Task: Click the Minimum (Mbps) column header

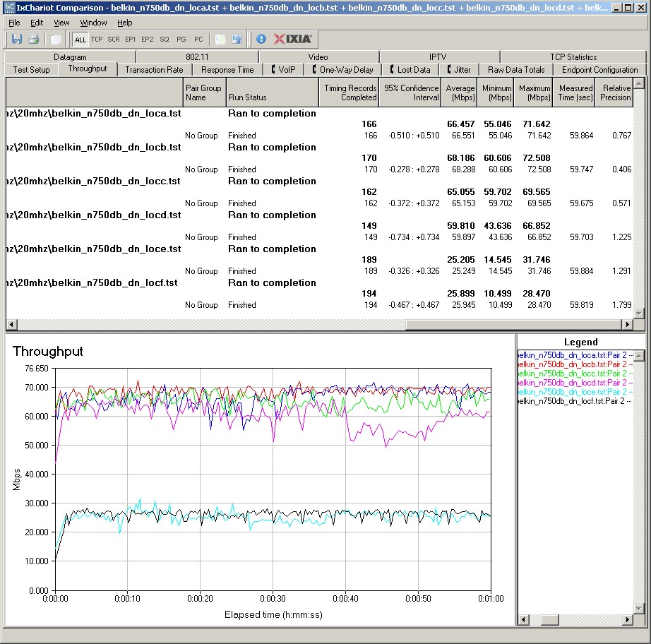Action: pos(495,93)
